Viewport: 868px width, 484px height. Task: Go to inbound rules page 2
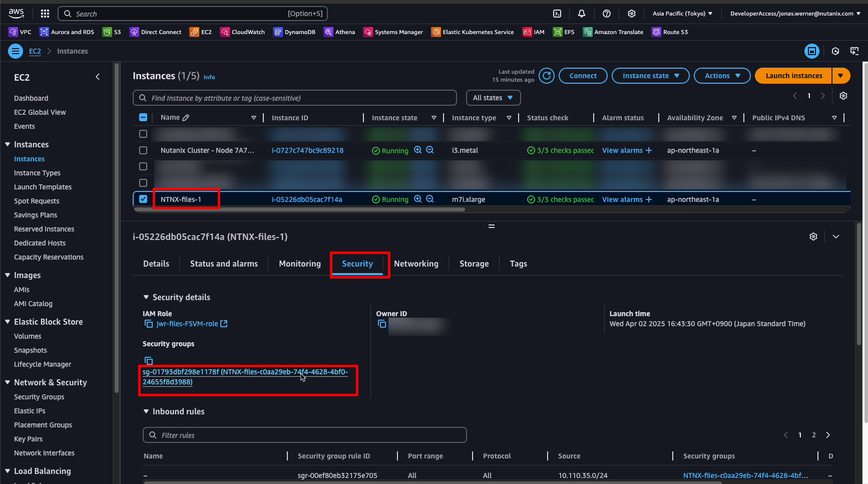(x=814, y=435)
